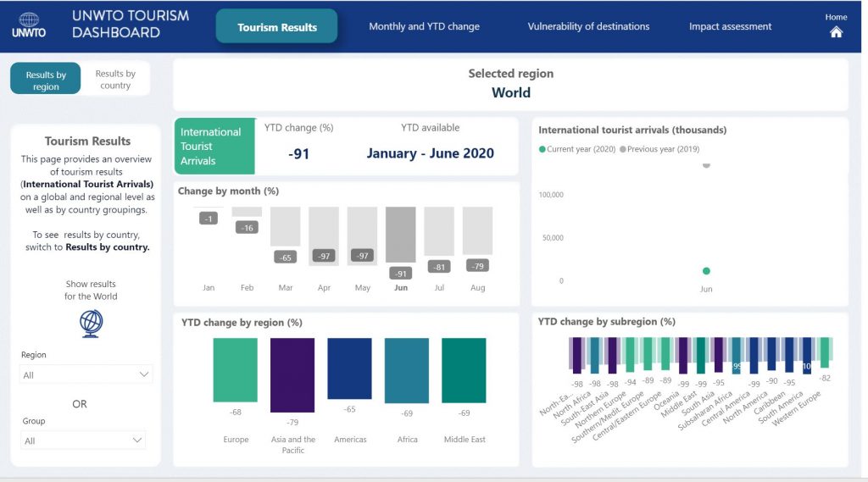Image resolution: width=868 pixels, height=482 pixels.
Task: Select the Europe bar in region chart
Action: pos(235,370)
